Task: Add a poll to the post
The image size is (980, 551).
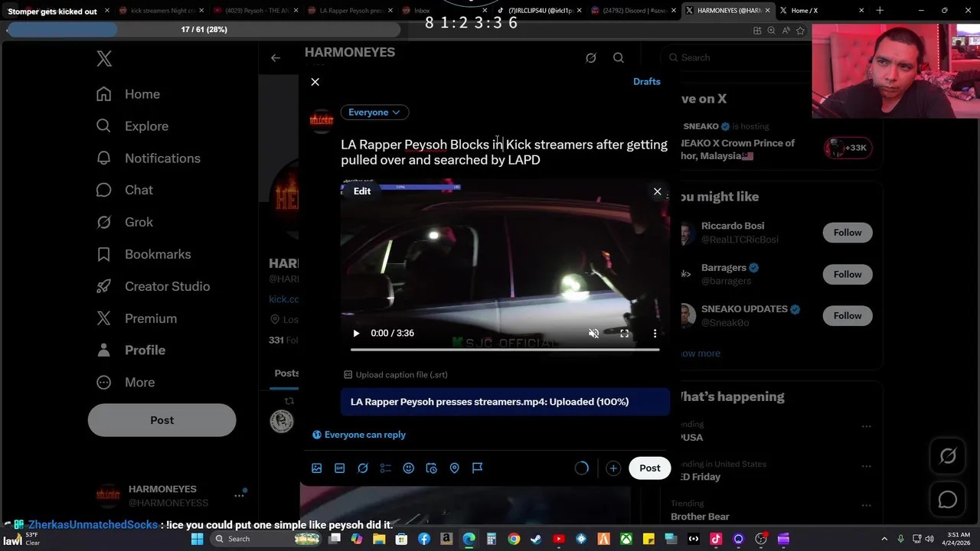Action: 386,468
